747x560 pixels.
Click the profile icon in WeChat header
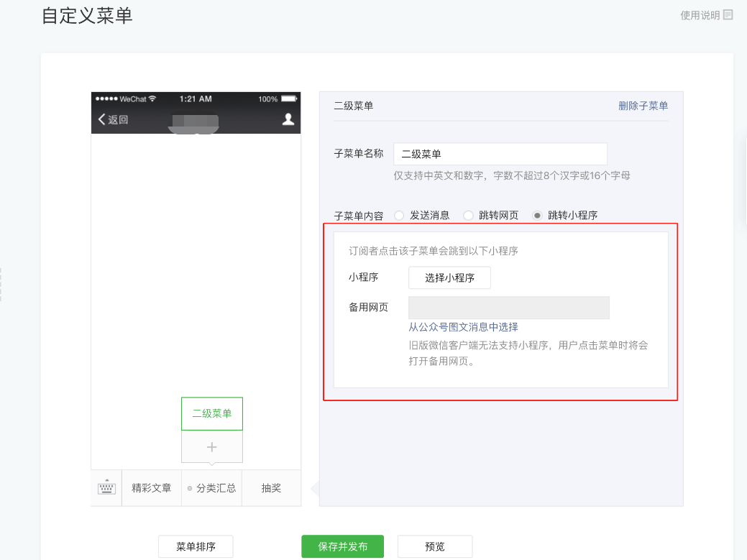pyautogui.click(x=288, y=119)
